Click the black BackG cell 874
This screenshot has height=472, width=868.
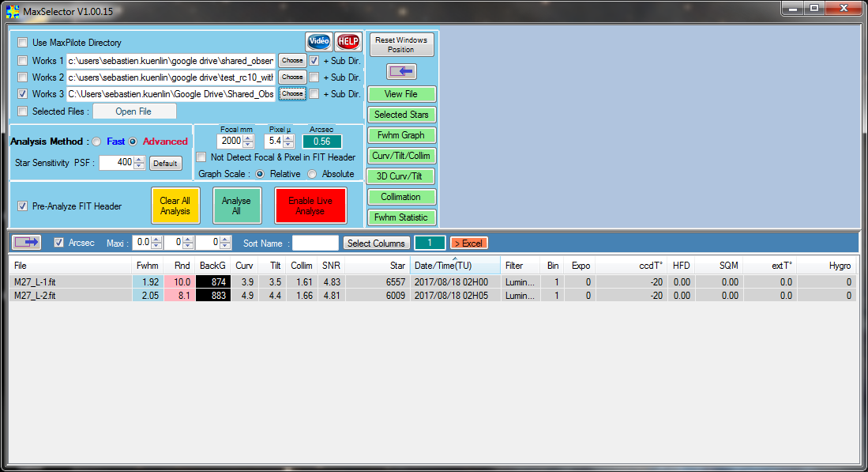(x=212, y=282)
